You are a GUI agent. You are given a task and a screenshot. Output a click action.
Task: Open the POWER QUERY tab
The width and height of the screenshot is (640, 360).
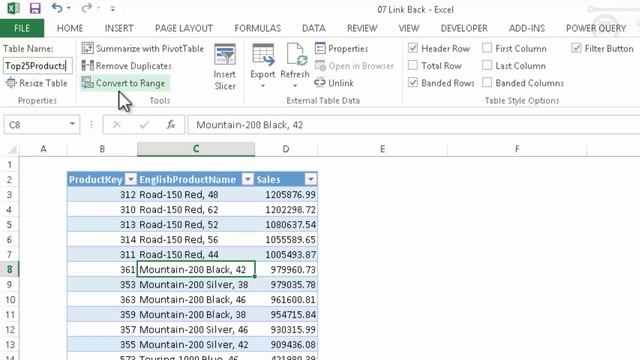click(596, 28)
